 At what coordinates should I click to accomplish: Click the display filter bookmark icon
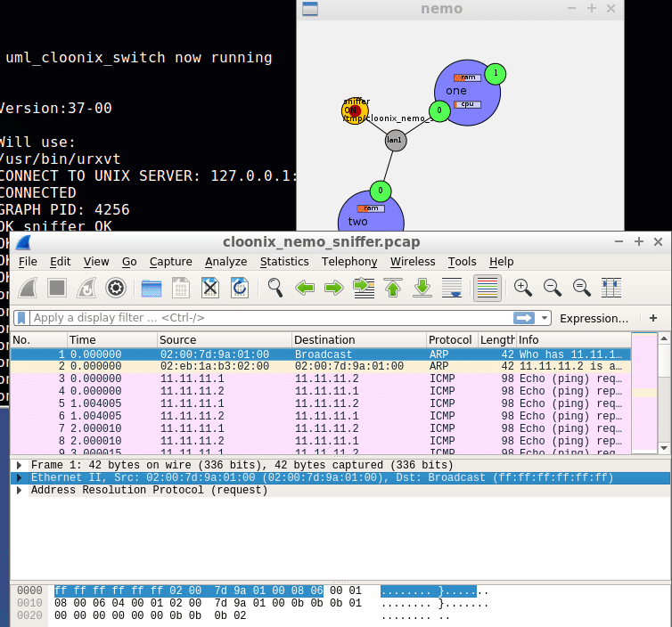[x=21, y=318]
